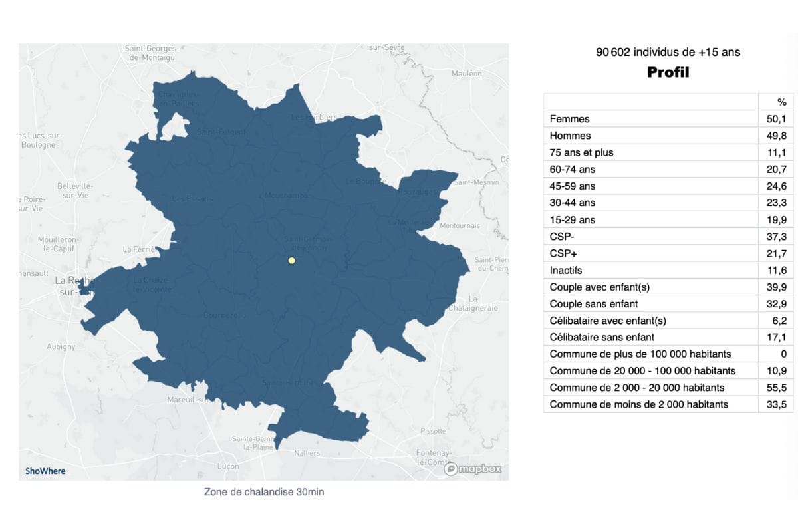Click the Mauléon label on the map

pos(466,74)
